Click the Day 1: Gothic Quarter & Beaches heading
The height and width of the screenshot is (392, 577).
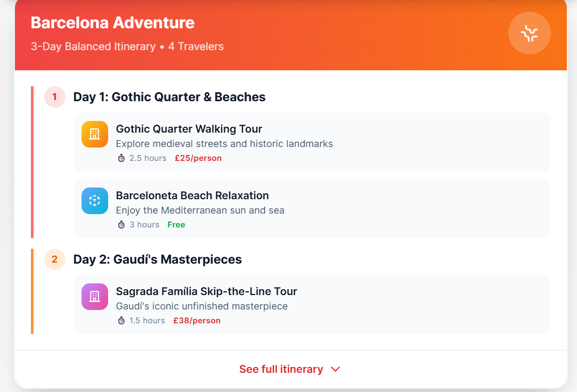[169, 97]
